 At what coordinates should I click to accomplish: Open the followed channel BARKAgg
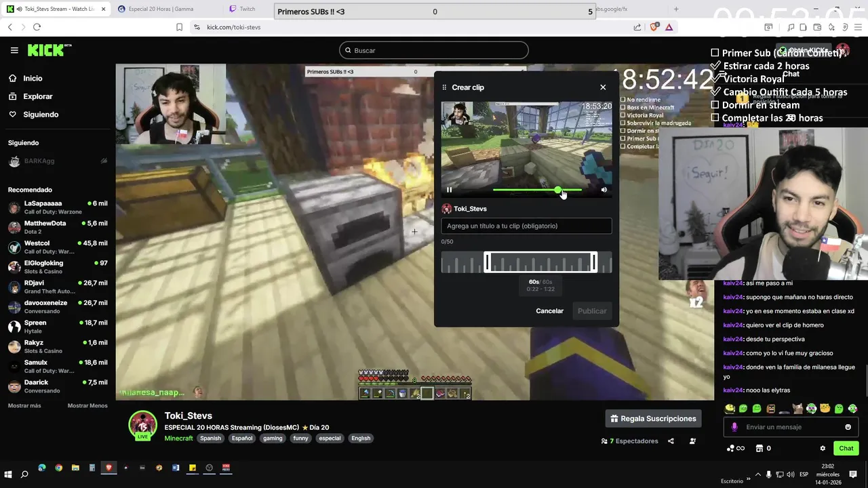click(39, 161)
